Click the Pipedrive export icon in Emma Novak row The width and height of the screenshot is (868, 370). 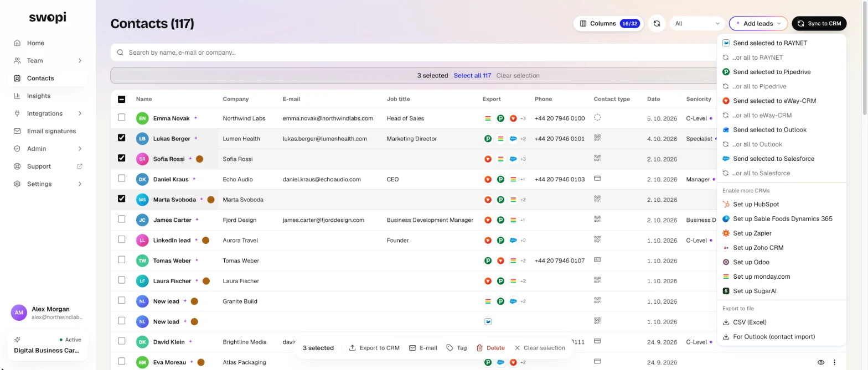click(500, 118)
